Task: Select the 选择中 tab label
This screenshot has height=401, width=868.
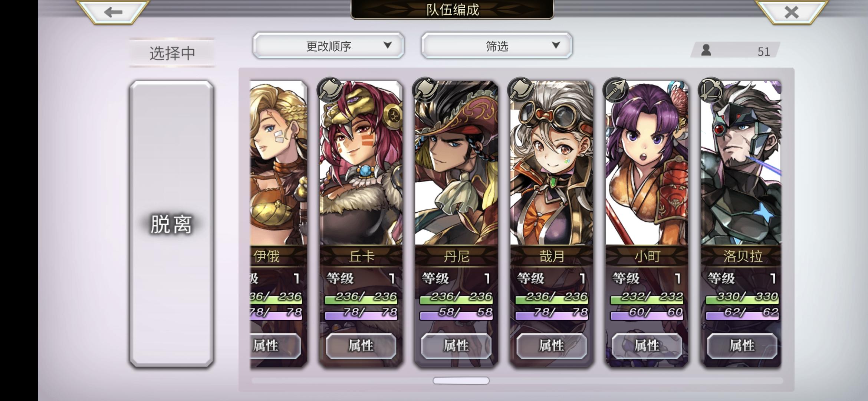Action: click(x=172, y=53)
